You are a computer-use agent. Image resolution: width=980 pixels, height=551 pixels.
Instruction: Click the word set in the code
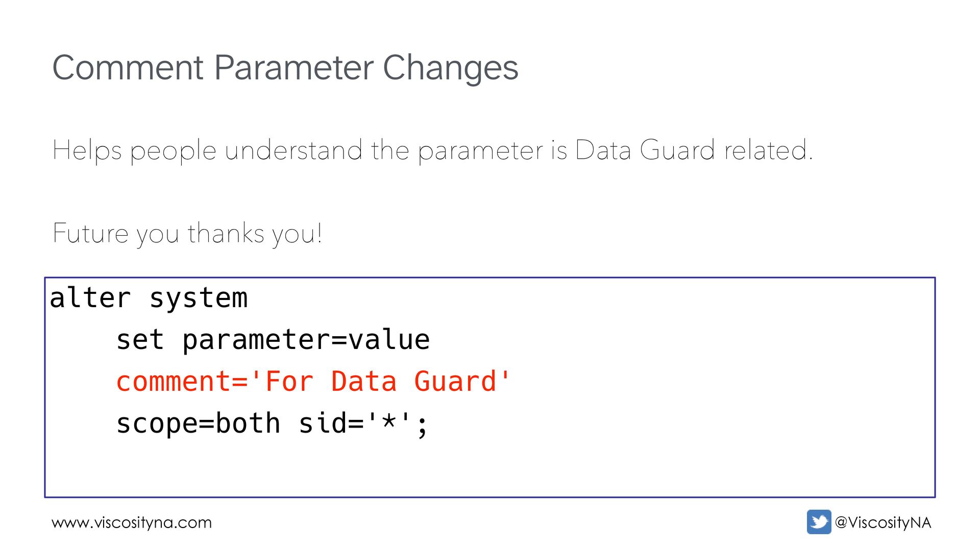click(140, 340)
